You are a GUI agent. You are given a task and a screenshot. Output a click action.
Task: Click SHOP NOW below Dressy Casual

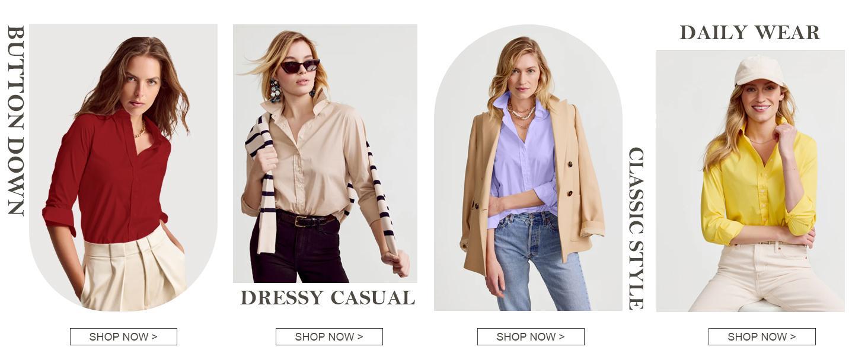pyautogui.click(x=329, y=336)
